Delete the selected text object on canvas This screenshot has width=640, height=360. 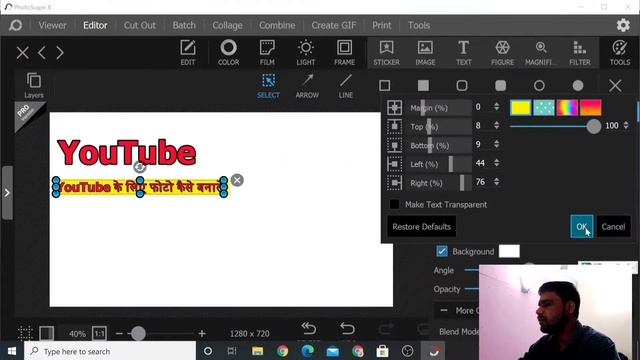[x=237, y=180]
